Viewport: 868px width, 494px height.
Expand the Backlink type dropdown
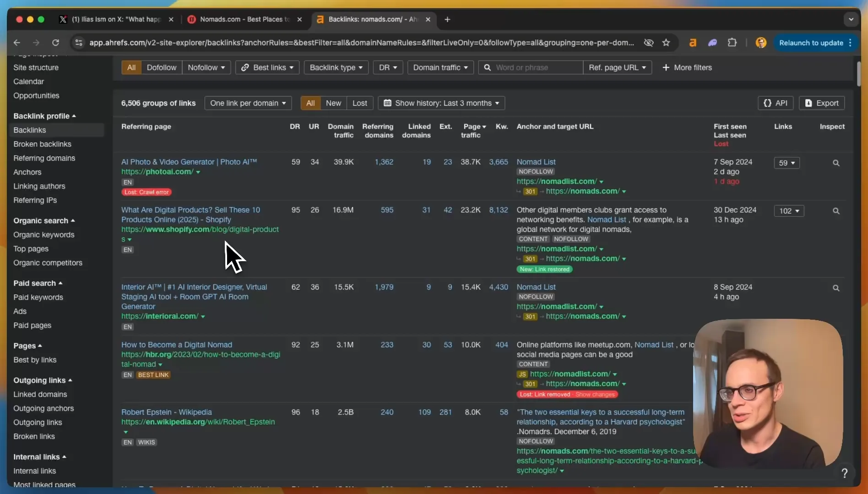point(336,67)
